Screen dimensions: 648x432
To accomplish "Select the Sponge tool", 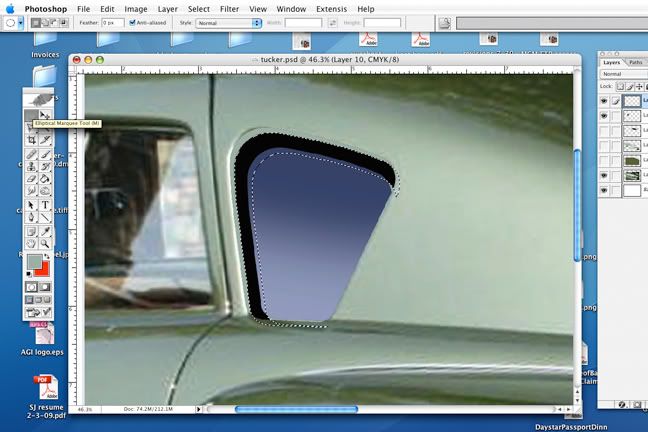I will 45,191.
